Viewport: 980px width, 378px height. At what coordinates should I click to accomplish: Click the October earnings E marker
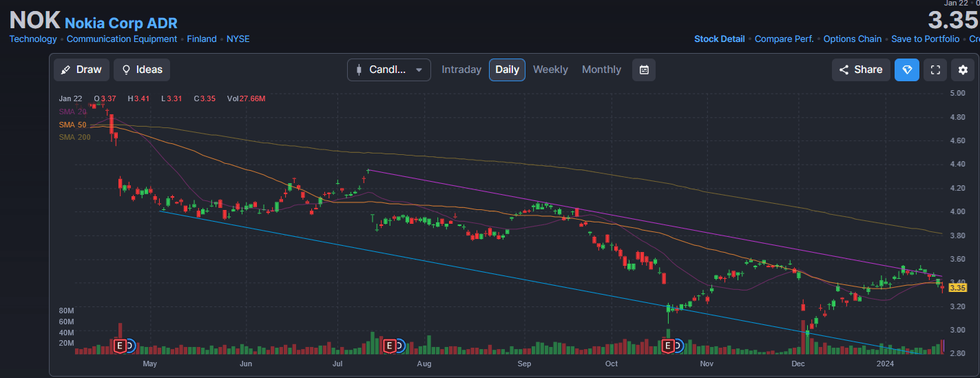click(x=667, y=346)
